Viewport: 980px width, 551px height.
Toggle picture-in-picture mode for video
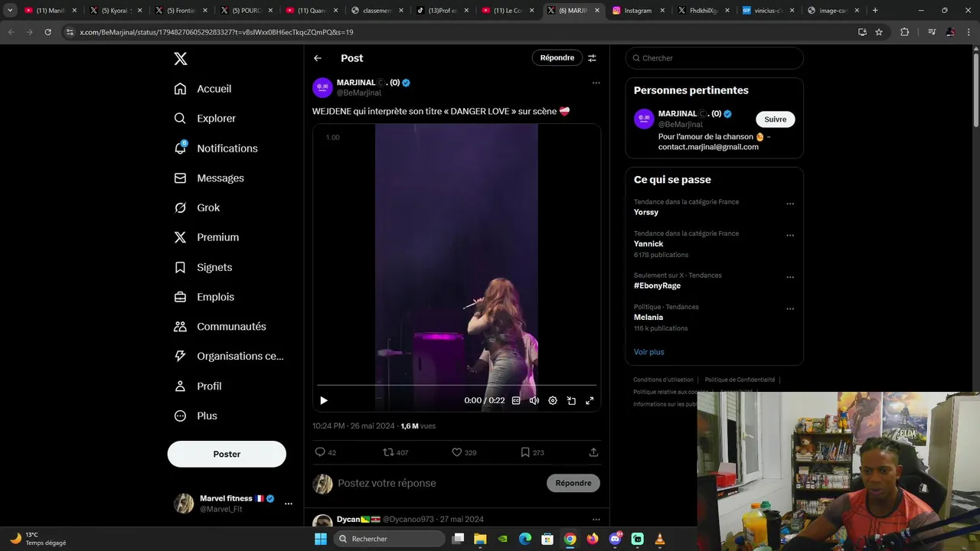pyautogui.click(x=571, y=400)
